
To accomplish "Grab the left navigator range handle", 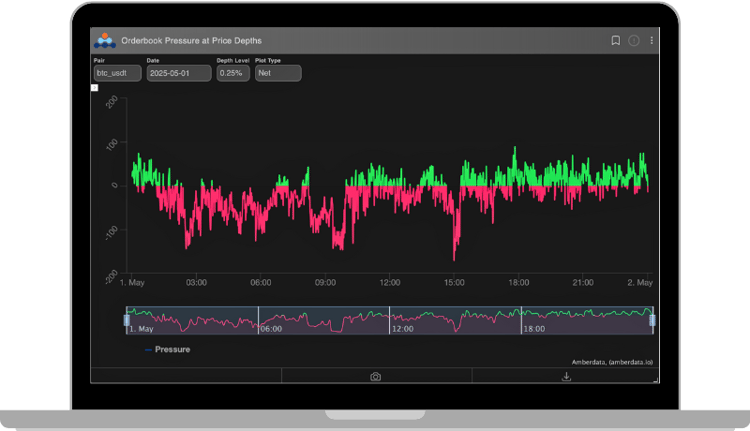I will coord(127,320).
